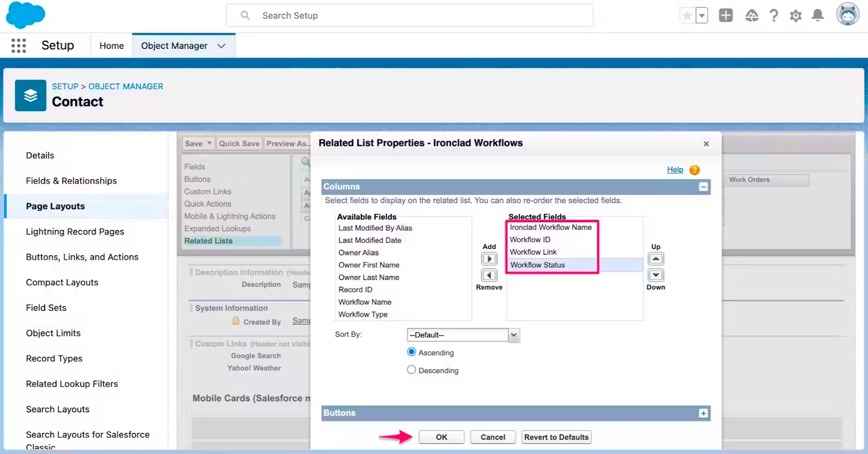The width and height of the screenshot is (868, 454).
Task: Click the SETUP breadcrumb link
Action: coord(65,86)
